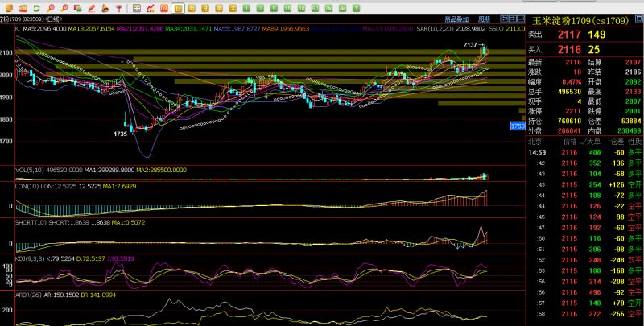Screen dimensions: 644x326
Task: Click the first red magnifier zoom icon
Action: pyautogui.click(x=51, y=8)
